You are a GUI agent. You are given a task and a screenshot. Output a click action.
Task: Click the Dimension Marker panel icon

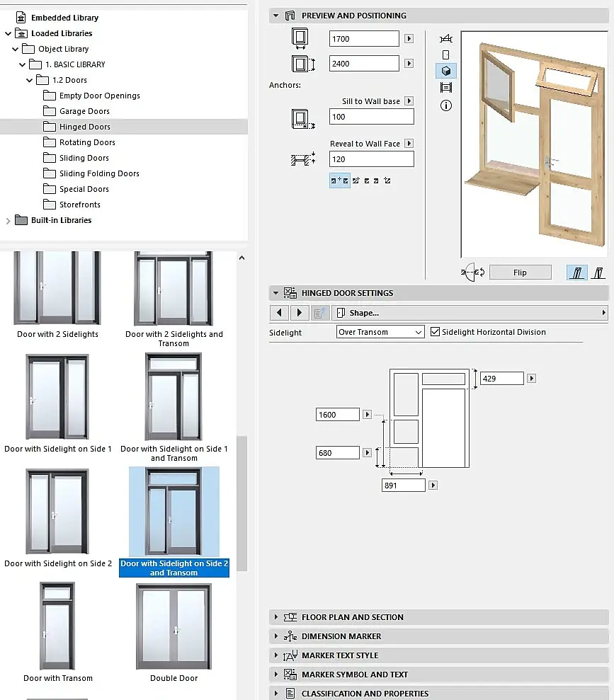coord(290,636)
